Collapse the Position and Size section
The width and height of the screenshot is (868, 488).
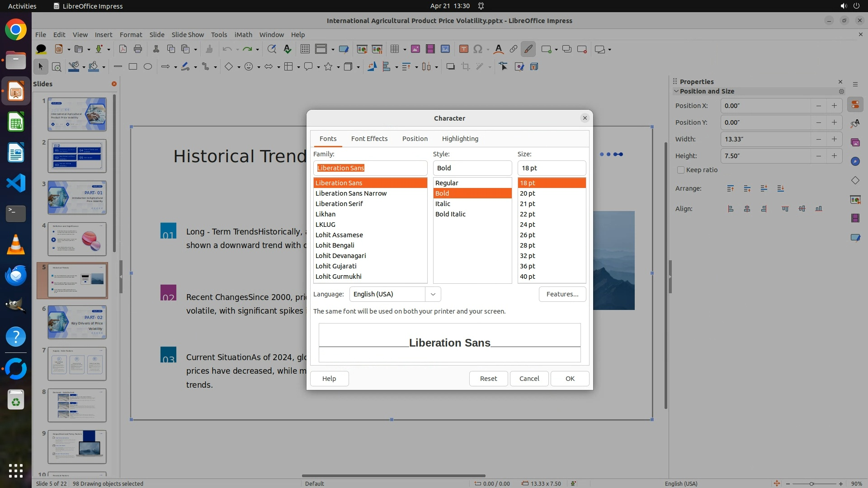pyautogui.click(x=676, y=91)
